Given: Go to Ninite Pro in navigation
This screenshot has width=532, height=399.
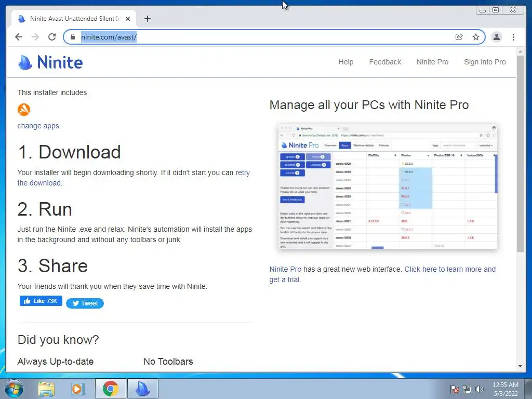Looking at the screenshot, I should pos(432,62).
